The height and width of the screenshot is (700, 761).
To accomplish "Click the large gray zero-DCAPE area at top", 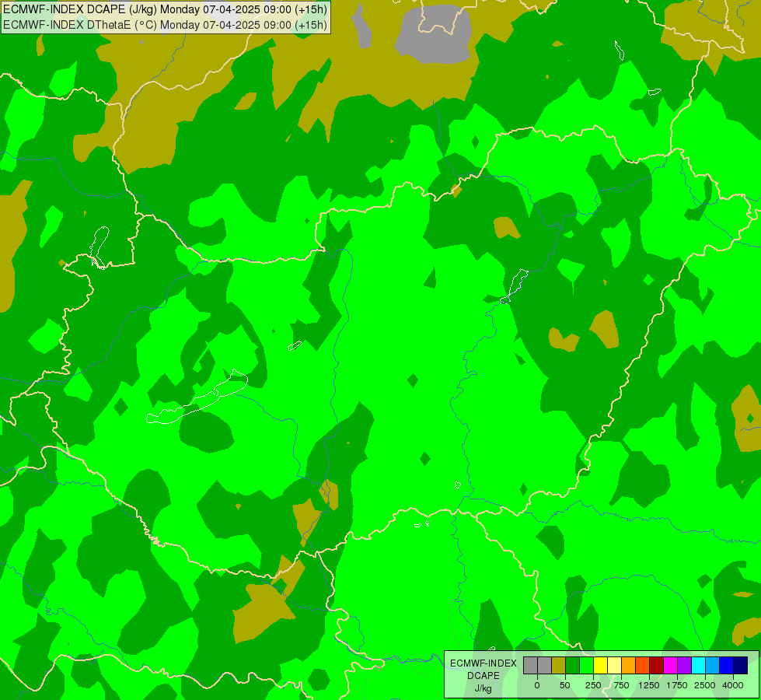I will coord(435,34).
